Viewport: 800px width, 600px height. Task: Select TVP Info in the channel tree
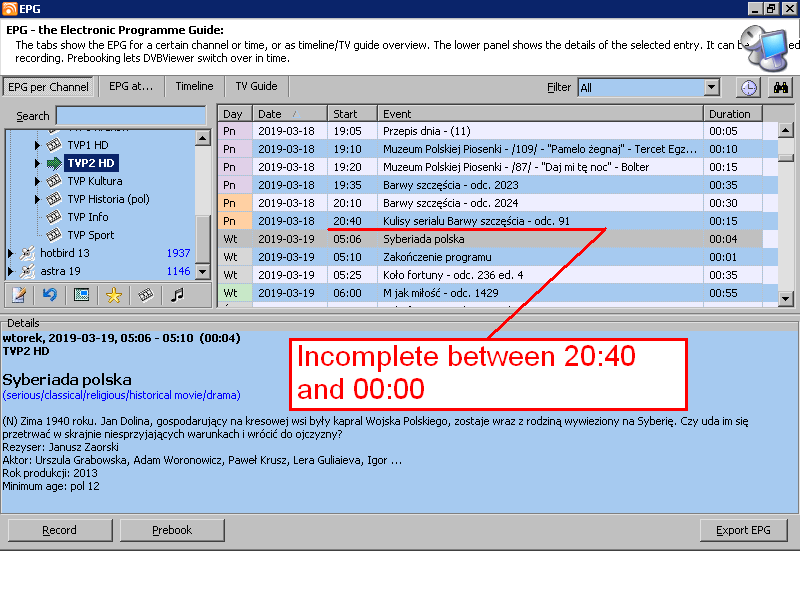pos(87,217)
